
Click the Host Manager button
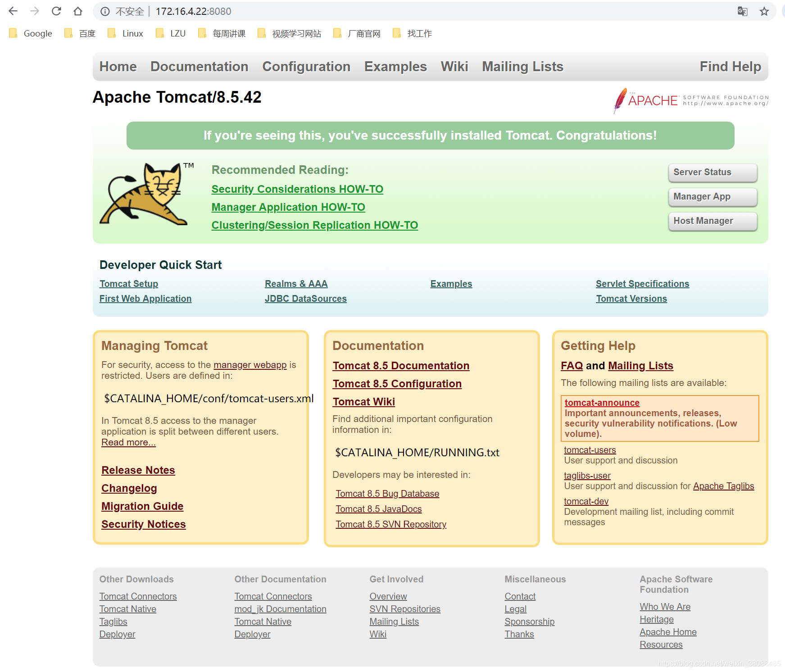click(x=712, y=221)
